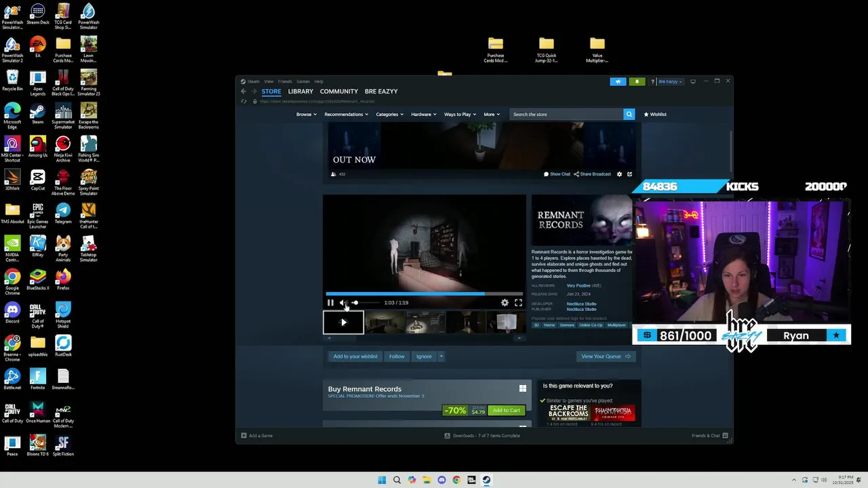Open Downloads status in Steam footer

[482, 436]
